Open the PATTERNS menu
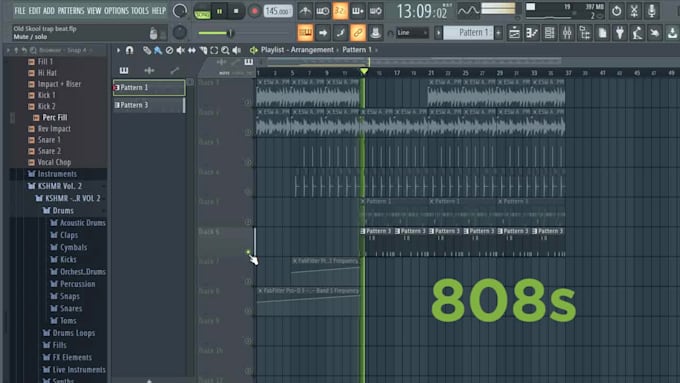680x383 pixels. coord(71,11)
